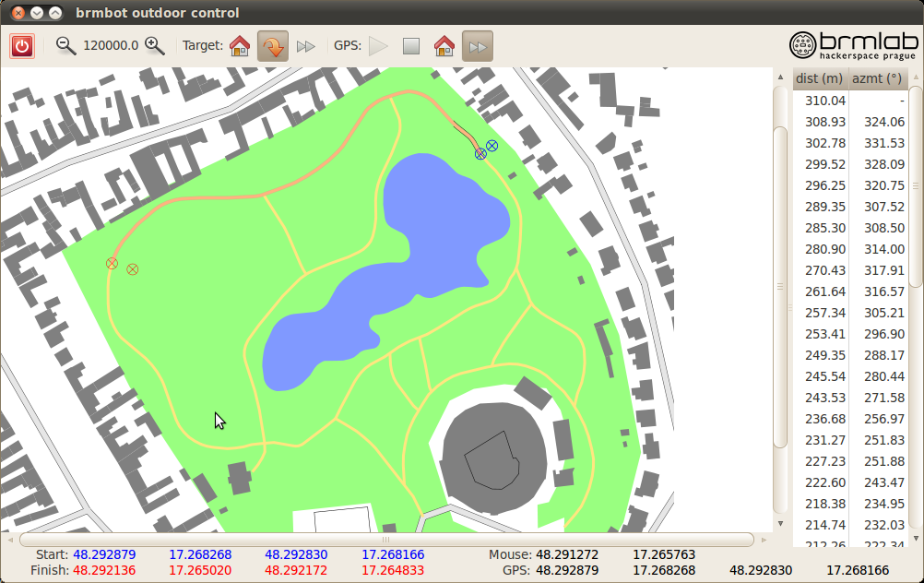
Task: Select the row with distance 308.93
Action: (848, 122)
